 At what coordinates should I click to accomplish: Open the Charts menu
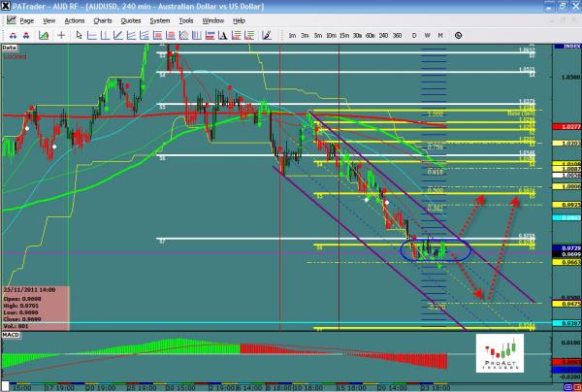[102, 19]
